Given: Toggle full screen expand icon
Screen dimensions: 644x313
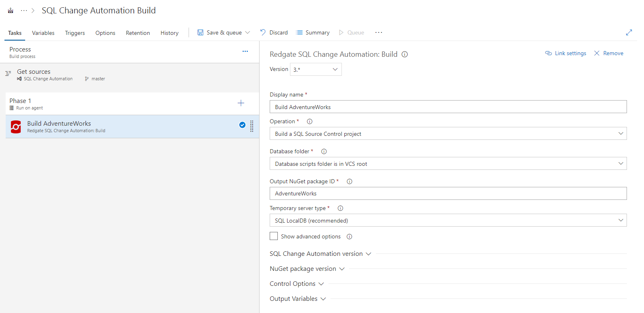Looking at the screenshot, I should (x=629, y=32).
